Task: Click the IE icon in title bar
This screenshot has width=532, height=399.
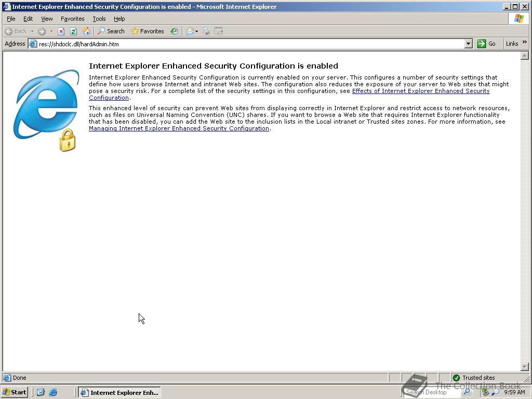Action: point(7,6)
